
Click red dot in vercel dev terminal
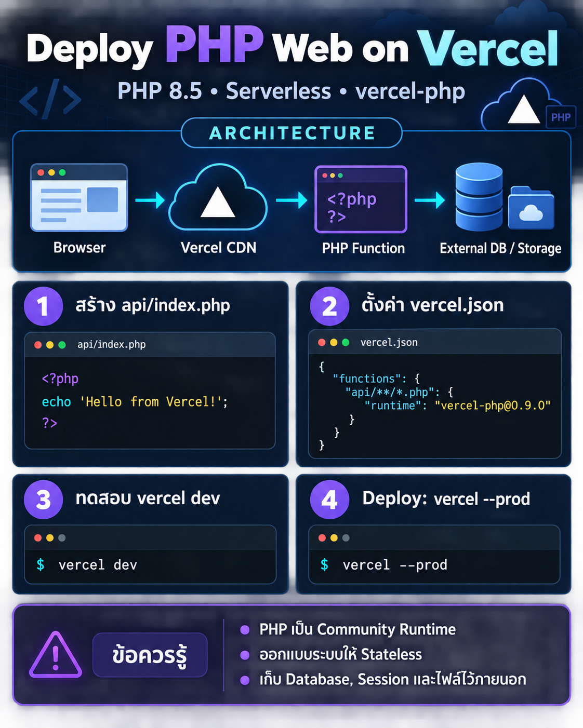38,538
